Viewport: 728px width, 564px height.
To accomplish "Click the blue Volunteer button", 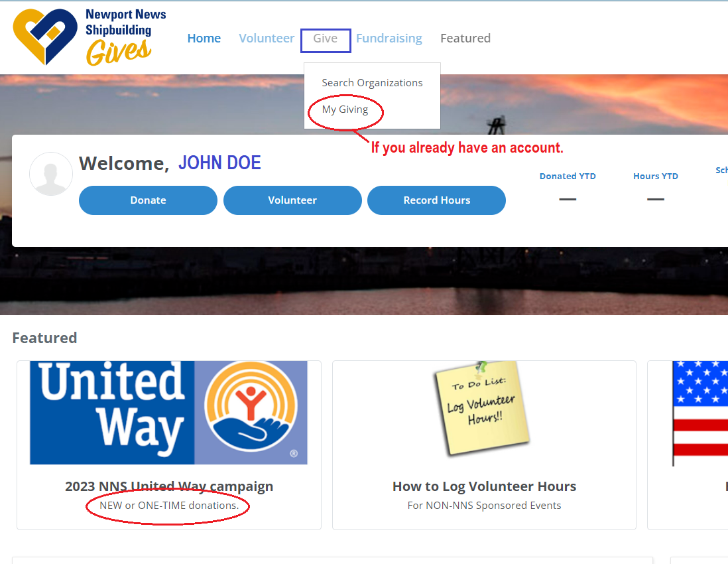I will pos(292,200).
